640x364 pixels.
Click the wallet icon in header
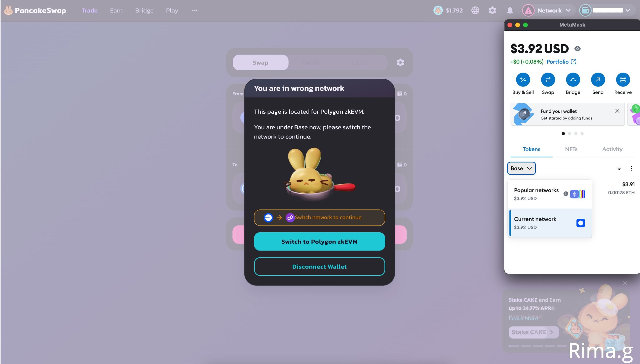tap(585, 10)
